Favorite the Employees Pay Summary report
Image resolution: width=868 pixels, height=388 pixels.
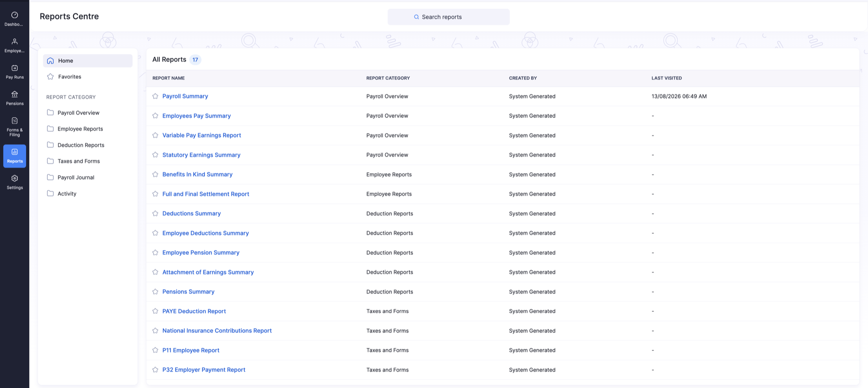click(x=155, y=115)
